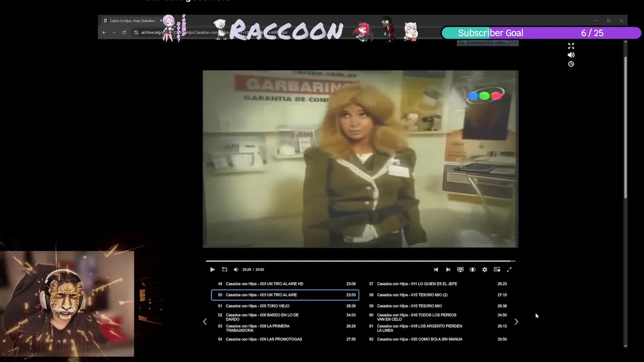Play item 54 LAS PROMOTOGAS
This screenshot has width=644, height=362.
point(285,339)
